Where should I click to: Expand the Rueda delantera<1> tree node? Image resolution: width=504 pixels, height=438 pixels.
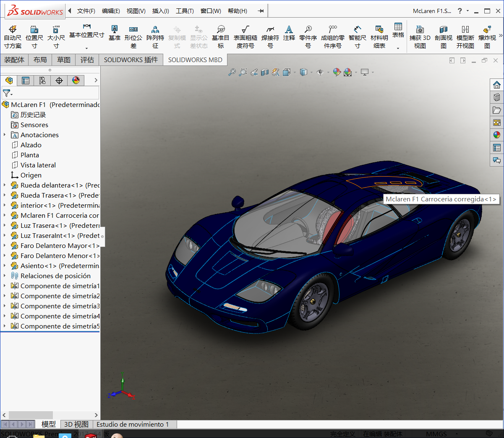tap(5, 185)
